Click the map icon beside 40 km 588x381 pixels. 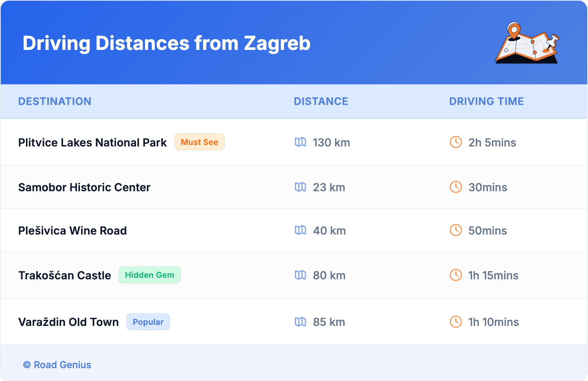tap(300, 230)
